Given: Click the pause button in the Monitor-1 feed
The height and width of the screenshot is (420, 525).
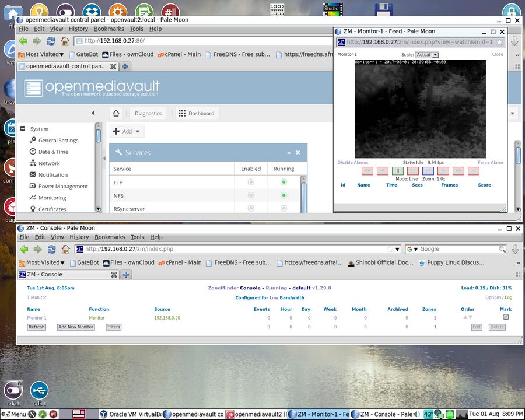Looking at the screenshot, I should click(397, 171).
